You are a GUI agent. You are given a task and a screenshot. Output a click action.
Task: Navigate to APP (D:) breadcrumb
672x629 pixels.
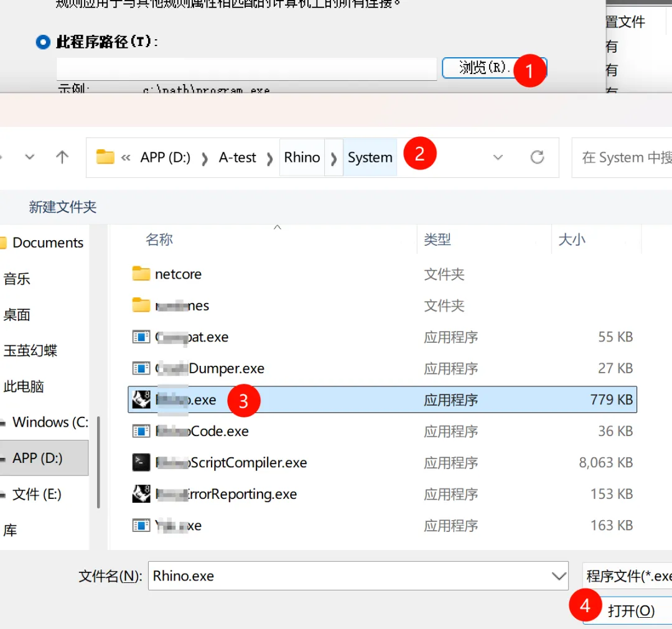166,157
